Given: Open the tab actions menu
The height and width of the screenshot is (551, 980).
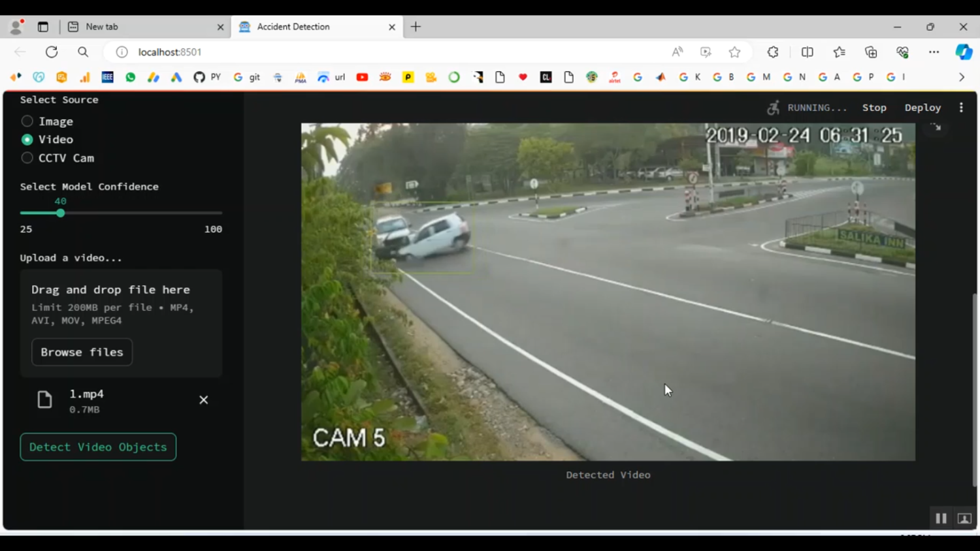Looking at the screenshot, I should click(43, 27).
